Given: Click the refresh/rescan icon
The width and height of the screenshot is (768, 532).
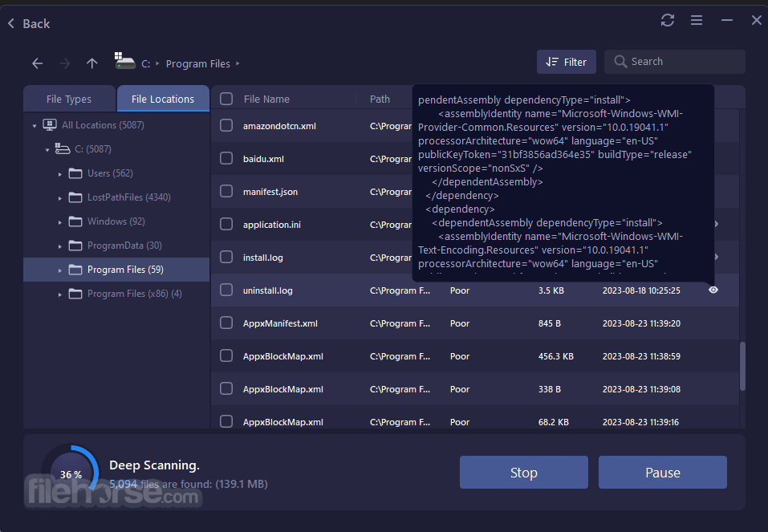Looking at the screenshot, I should [667, 20].
